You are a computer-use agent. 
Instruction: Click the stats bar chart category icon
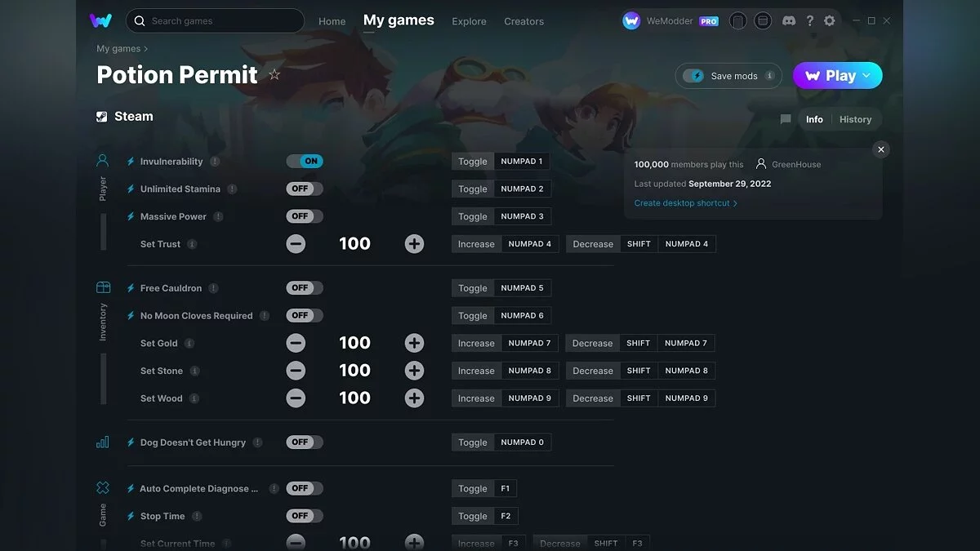(x=103, y=442)
